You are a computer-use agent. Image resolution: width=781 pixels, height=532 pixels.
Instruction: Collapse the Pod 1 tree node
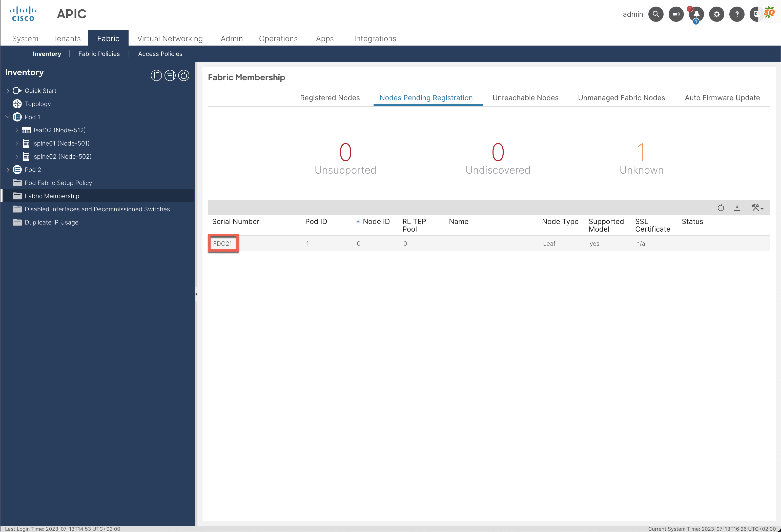click(x=7, y=117)
